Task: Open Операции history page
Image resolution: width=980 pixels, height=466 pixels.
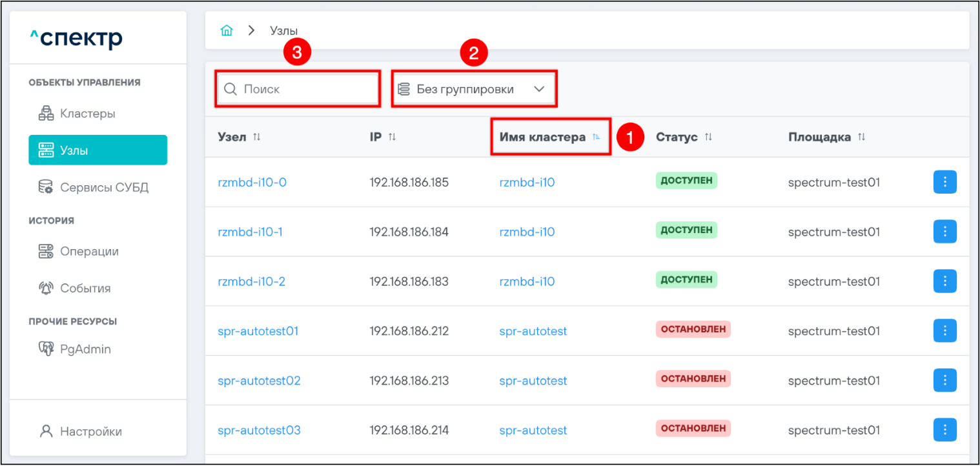Action: pyautogui.click(x=89, y=251)
